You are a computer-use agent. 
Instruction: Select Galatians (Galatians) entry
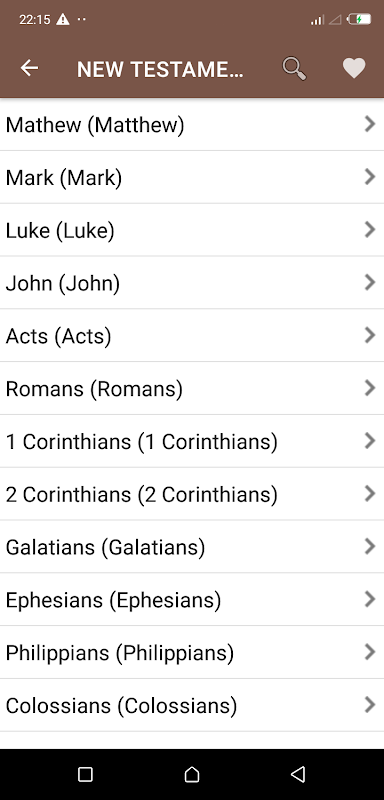pyautogui.click(x=192, y=547)
